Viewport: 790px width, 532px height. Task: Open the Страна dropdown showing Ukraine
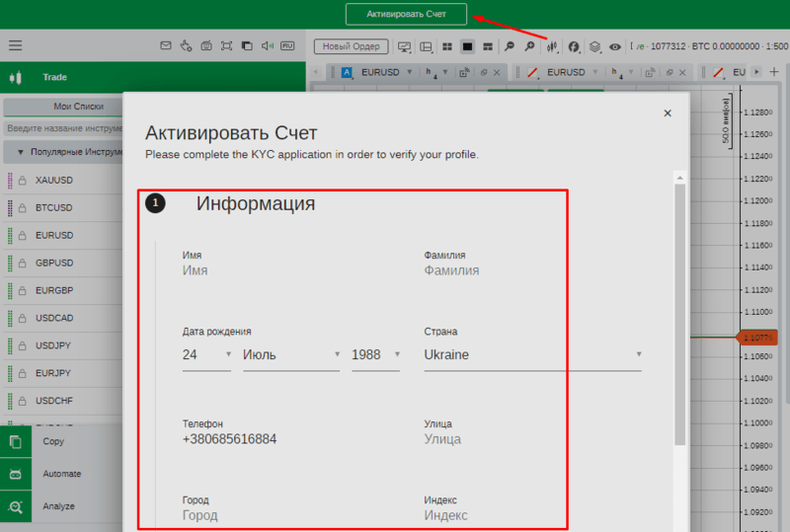point(532,355)
